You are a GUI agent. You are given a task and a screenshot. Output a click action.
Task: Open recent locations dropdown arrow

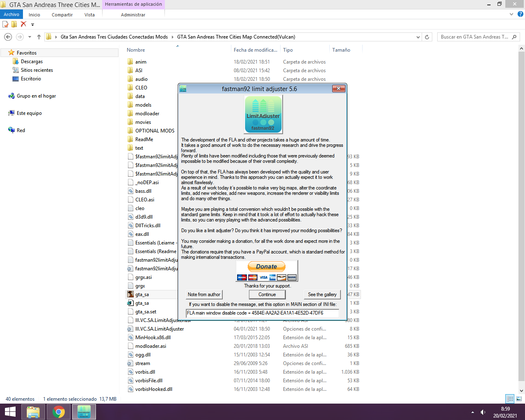tap(30, 37)
